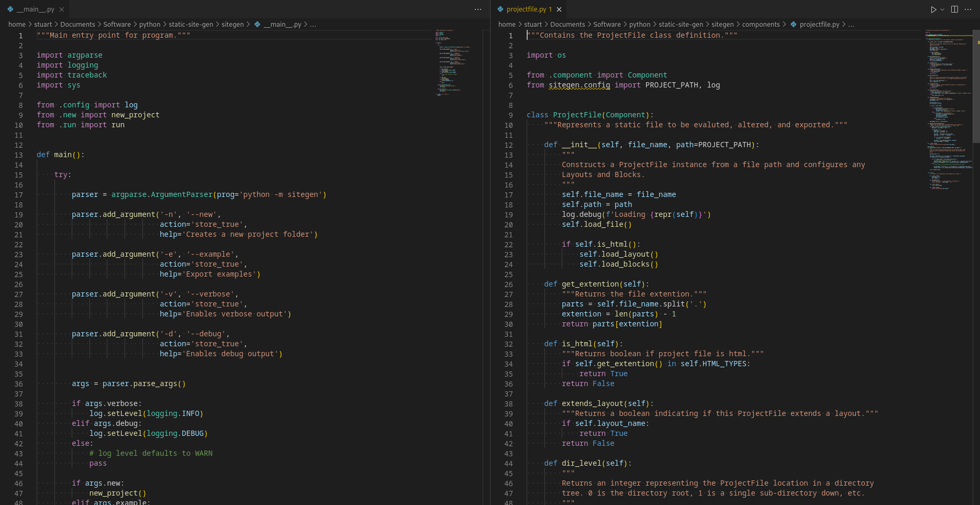980x505 pixels.
Task: Click the Python icon on the __main__.py tab
Action: pyautogui.click(x=10, y=9)
